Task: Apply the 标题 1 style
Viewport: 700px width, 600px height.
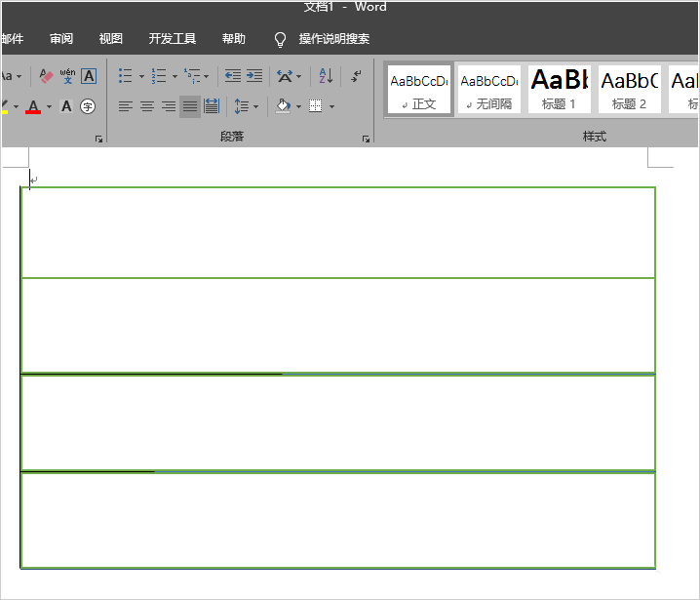Action: point(560,90)
